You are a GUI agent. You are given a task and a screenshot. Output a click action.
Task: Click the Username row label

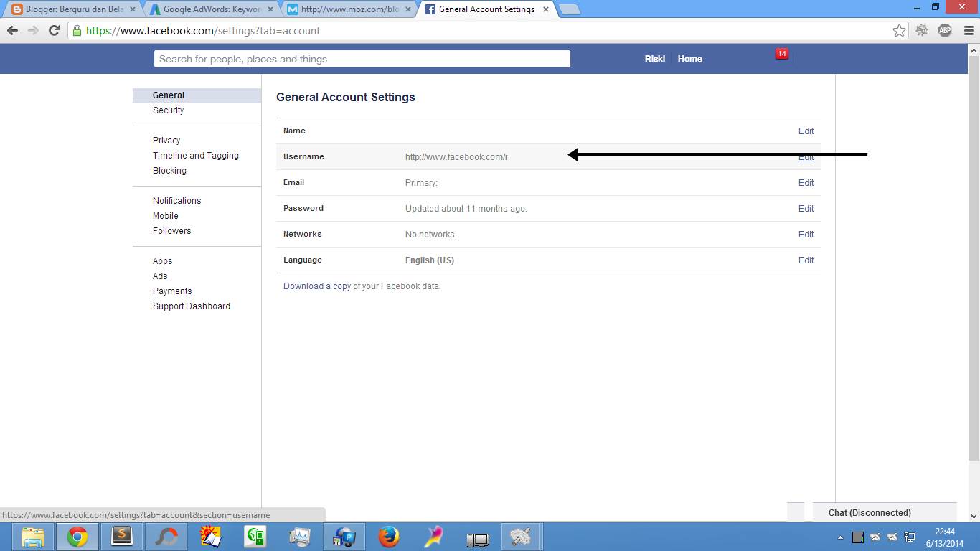pyautogui.click(x=303, y=156)
